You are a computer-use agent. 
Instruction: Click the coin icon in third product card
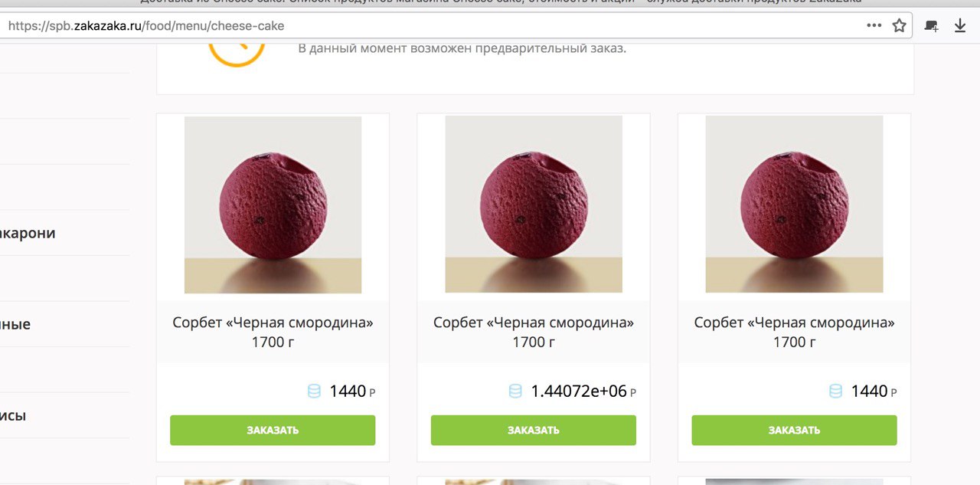click(835, 392)
